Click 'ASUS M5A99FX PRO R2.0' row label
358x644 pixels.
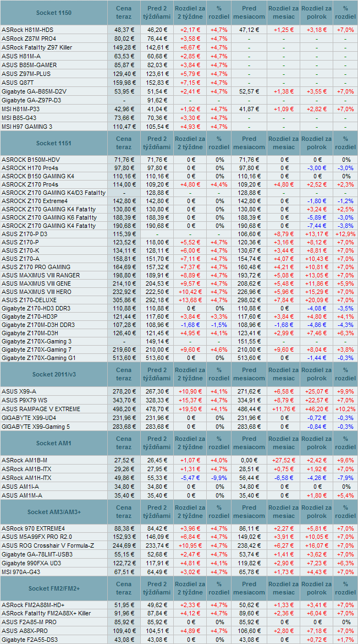[37, 537]
